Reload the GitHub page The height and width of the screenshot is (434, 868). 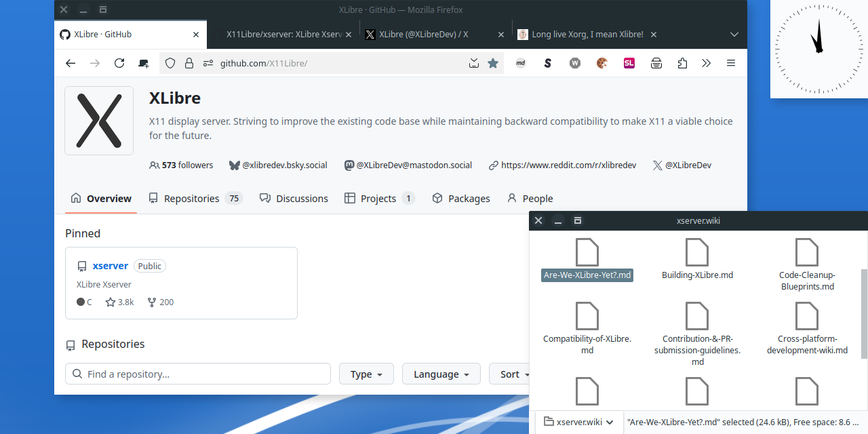(x=119, y=63)
